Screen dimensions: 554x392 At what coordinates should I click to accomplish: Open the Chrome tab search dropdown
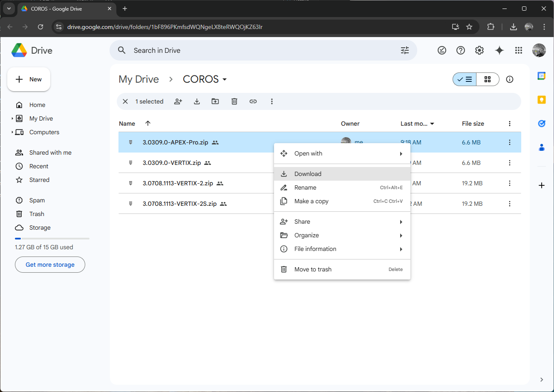coord(9,9)
